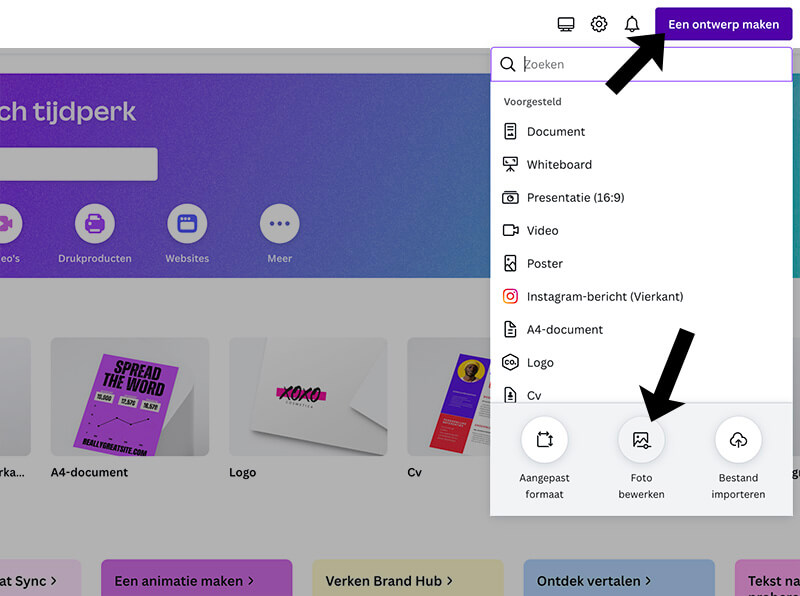Viewport: 800px width, 596px height.
Task: Click the Drukproducten printer icon
Action: point(94,224)
